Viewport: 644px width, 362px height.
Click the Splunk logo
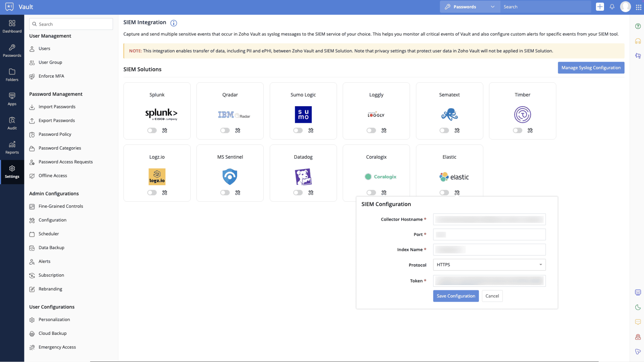coord(161,114)
